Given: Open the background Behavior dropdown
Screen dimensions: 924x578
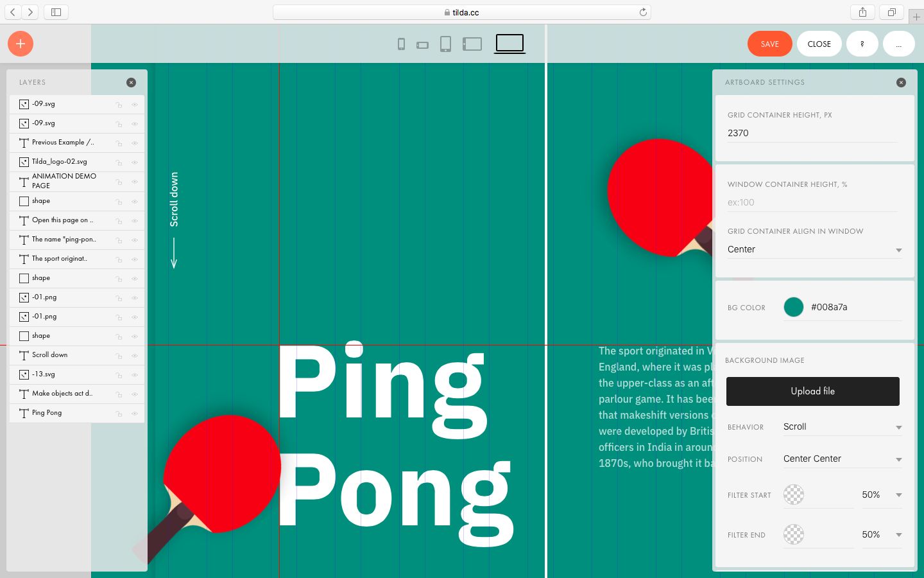Looking at the screenshot, I should click(x=842, y=427).
